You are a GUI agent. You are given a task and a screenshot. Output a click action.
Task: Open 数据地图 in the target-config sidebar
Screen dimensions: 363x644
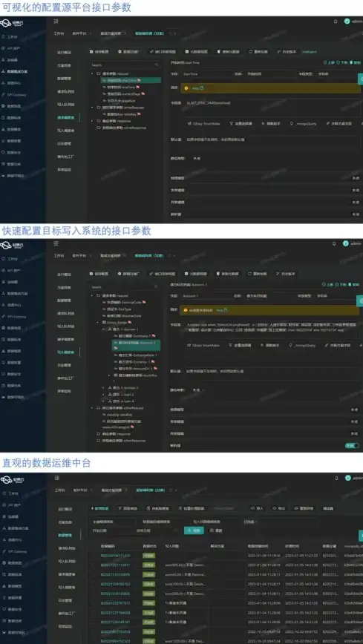click(13, 328)
